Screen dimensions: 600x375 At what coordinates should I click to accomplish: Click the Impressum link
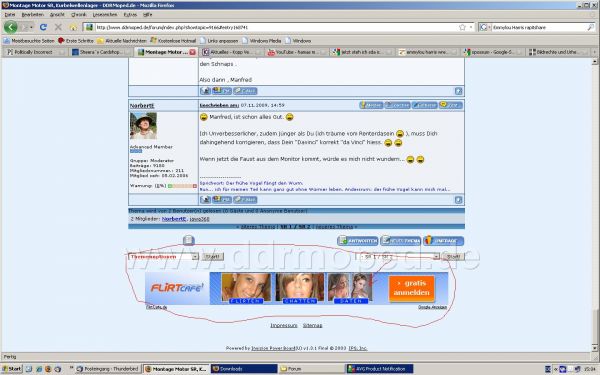(284, 325)
